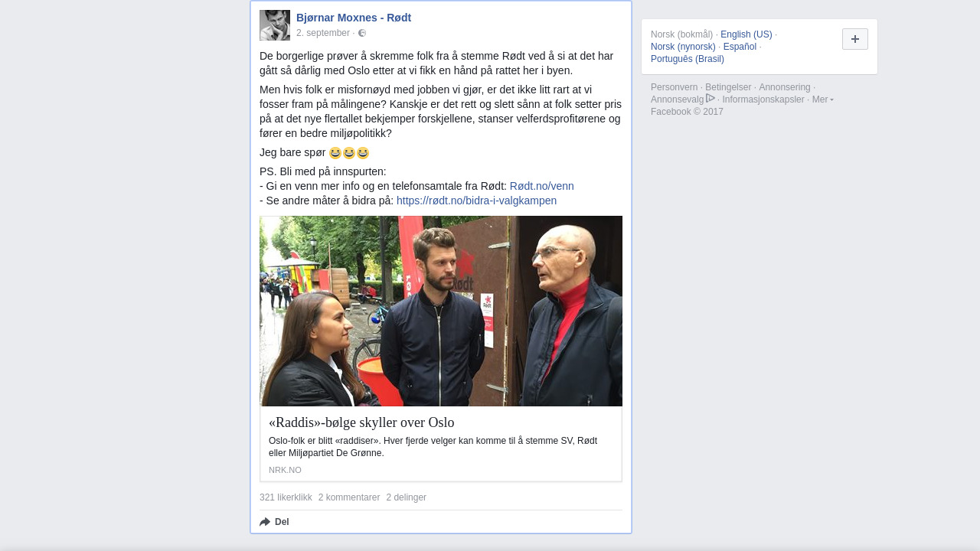
Task: Open «Raddis»-bølge skyller over Oslo headline
Action: point(361,422)
